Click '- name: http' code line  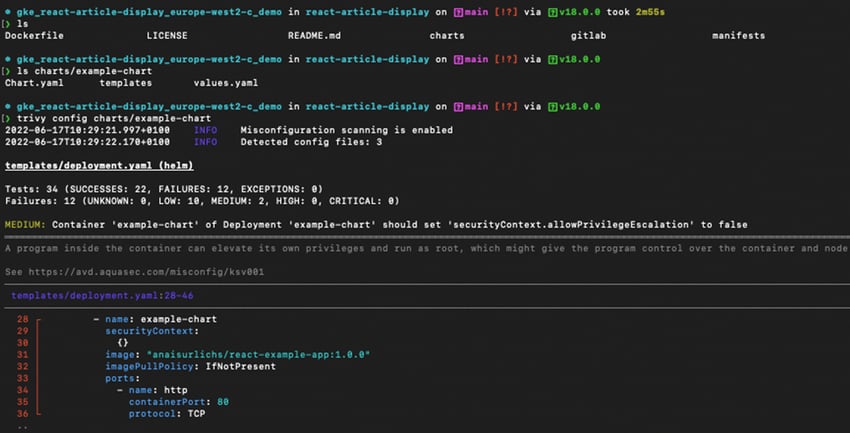point(152,390)
